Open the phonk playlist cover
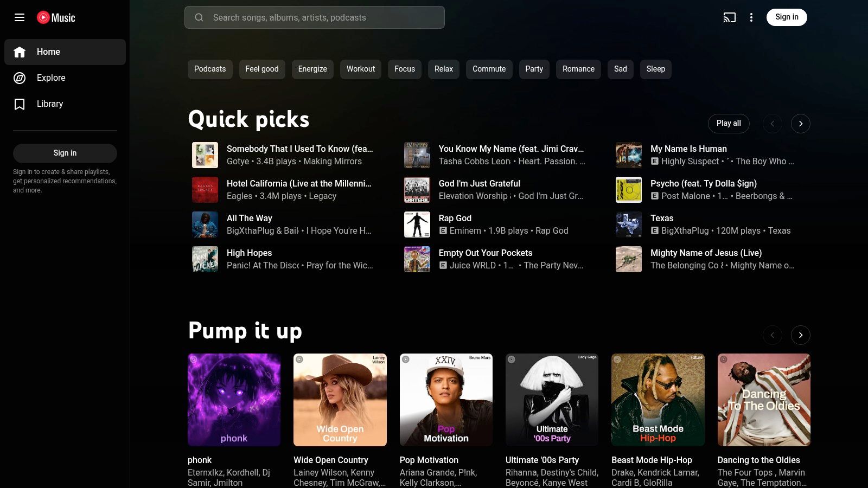The height and width of the screenshot is (488, 868). (234, 400)
